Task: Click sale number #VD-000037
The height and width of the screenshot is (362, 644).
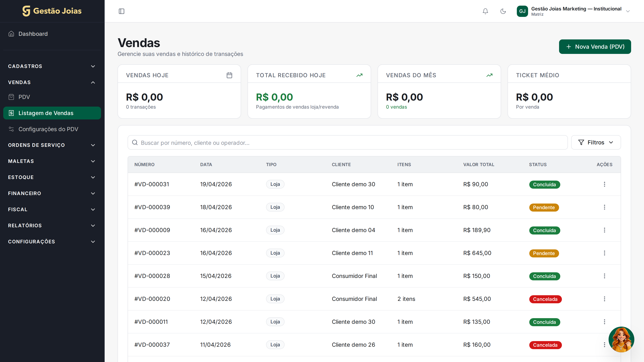Action: (152, 345)
